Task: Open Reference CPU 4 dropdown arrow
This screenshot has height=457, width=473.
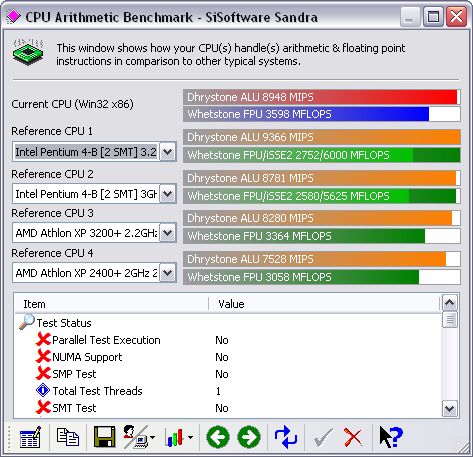Action: click(167, 273)
